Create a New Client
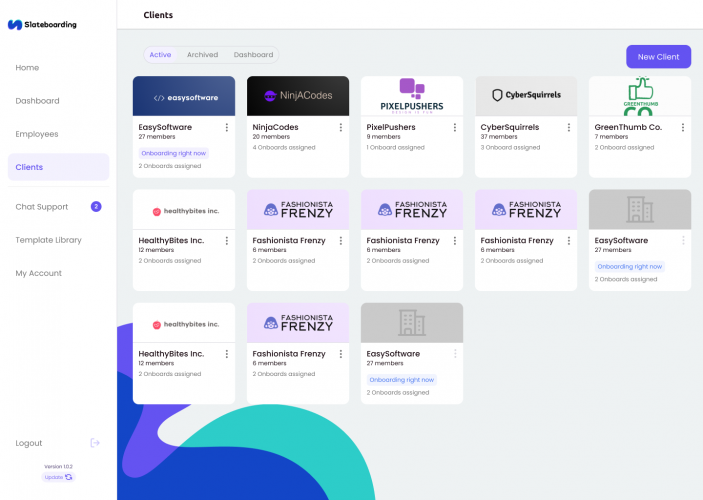 658,57
